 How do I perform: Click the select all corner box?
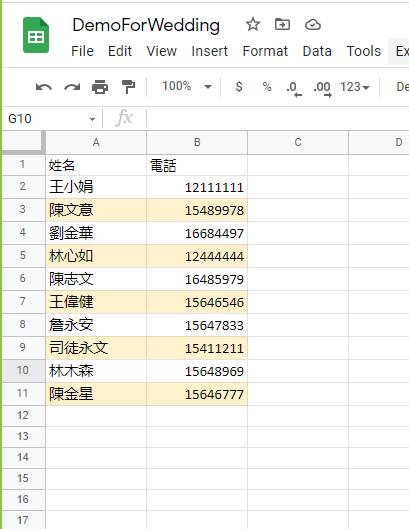coord(24,142)
